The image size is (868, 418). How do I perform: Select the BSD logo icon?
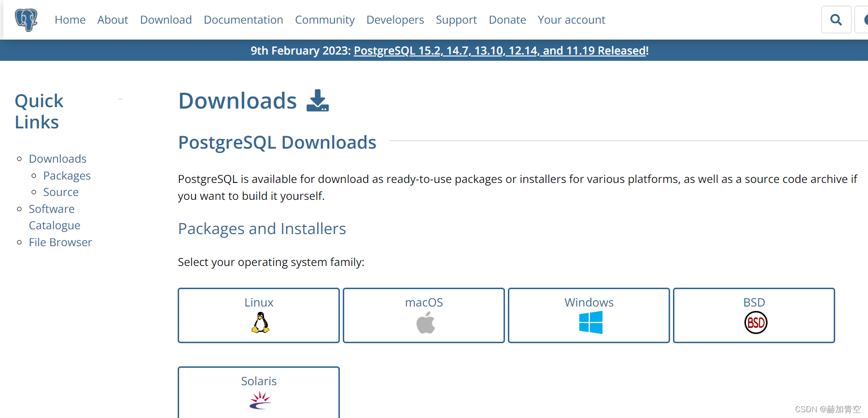click(756, 322)
